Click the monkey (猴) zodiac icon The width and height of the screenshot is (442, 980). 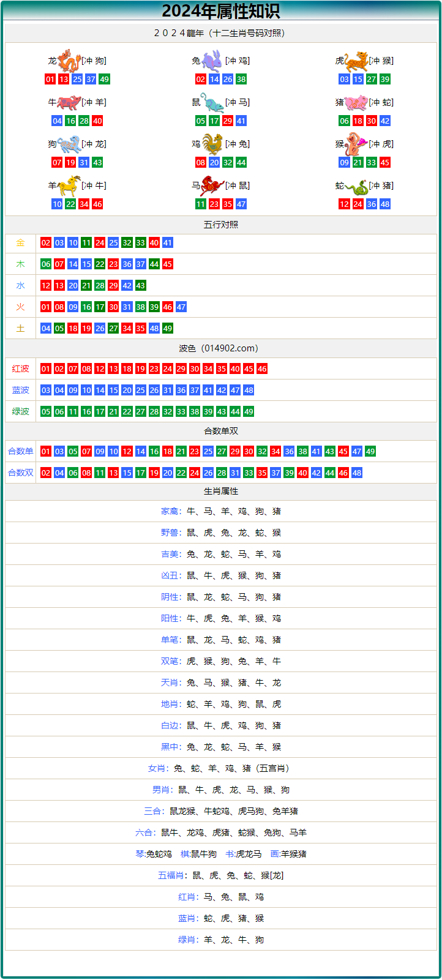[x=356, y=144]
